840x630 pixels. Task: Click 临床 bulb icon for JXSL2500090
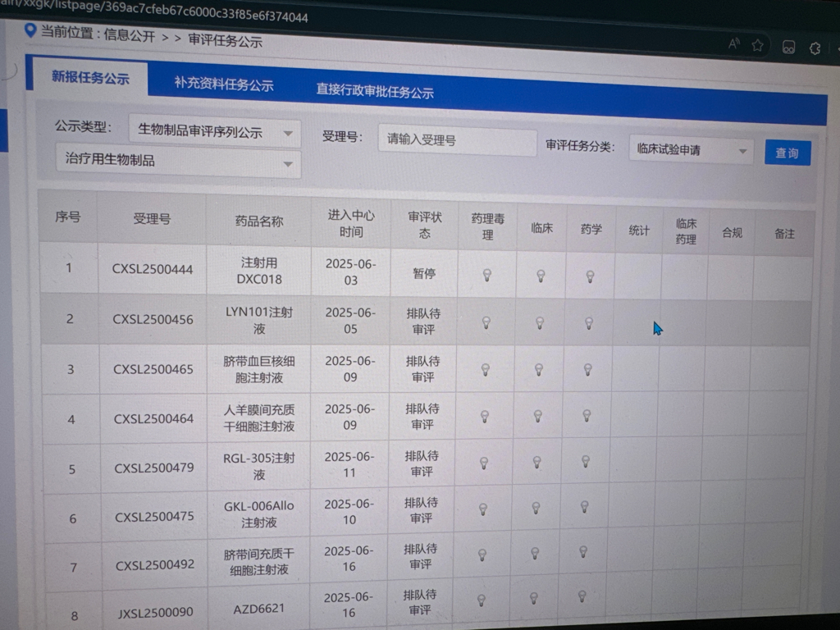[533, 598]
